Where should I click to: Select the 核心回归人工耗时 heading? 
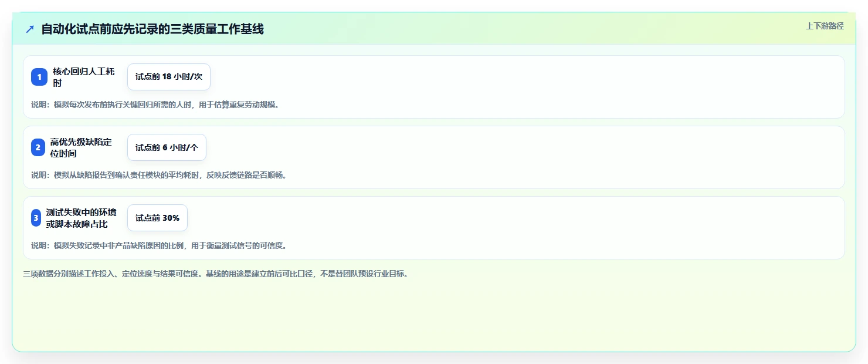tap(84, 77)
